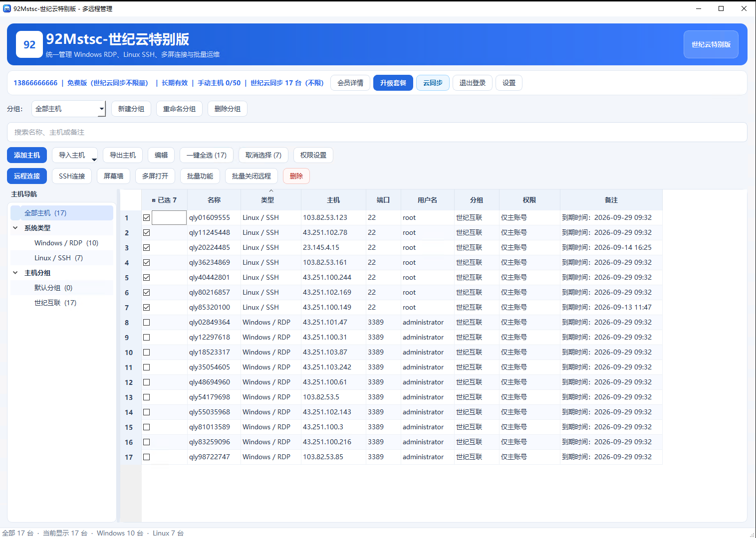Image resolution: width=756 pixels, height=538 pixels.
Task: Select checkbox for host qly12297618
Action: coord(146,337)
